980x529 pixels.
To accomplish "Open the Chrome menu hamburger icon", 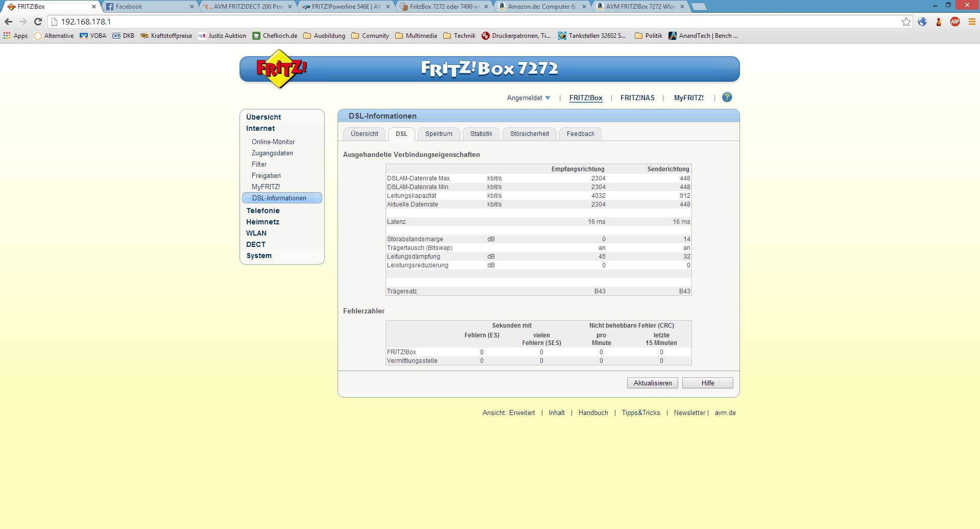I will pyautogui.click(x=972, y=21).
